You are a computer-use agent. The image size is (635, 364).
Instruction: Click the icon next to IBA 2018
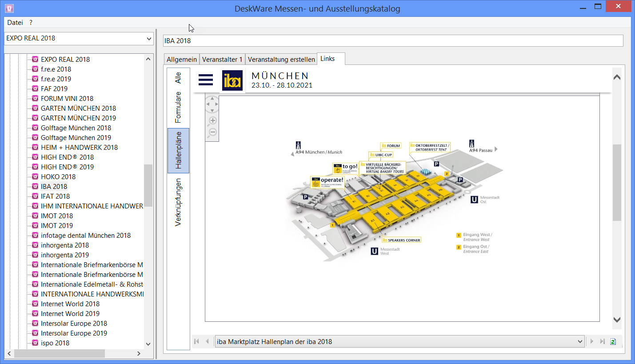[35, 186]
